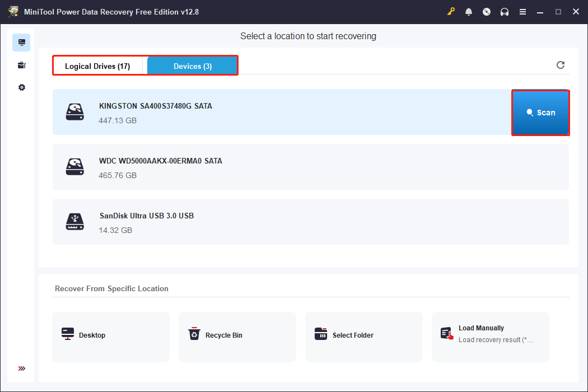This screenshot has height=392, width=588.
Task: Click Load Manually recovery result
Action: [x=490, y=335]
